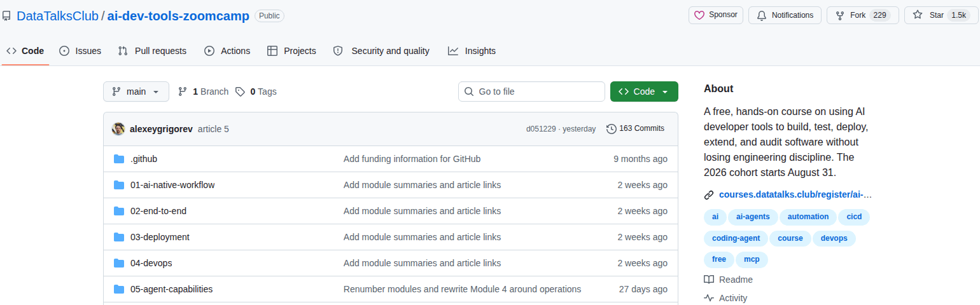Click the .github folder icon

pos(119,159)
